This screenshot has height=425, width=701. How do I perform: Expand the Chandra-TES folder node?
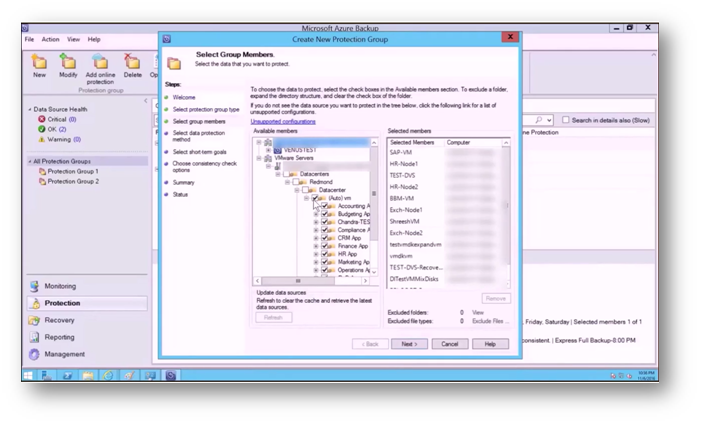tap(316, 222)
